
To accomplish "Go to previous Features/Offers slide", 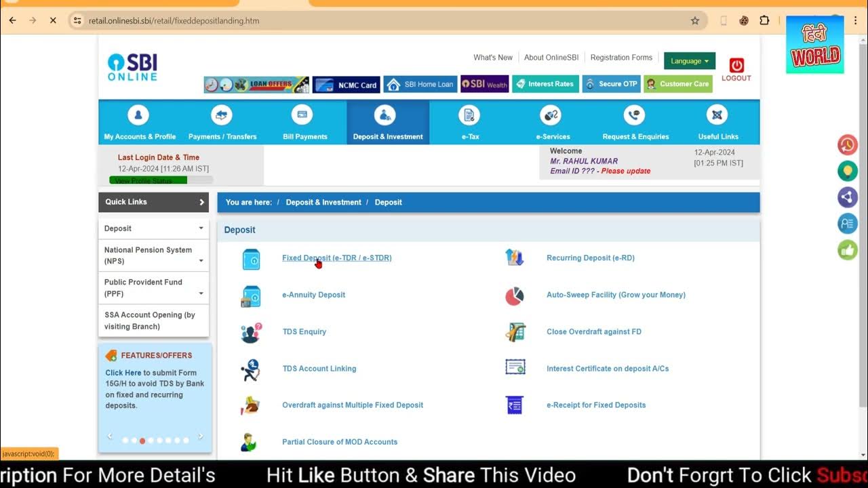I will [110, 436].
